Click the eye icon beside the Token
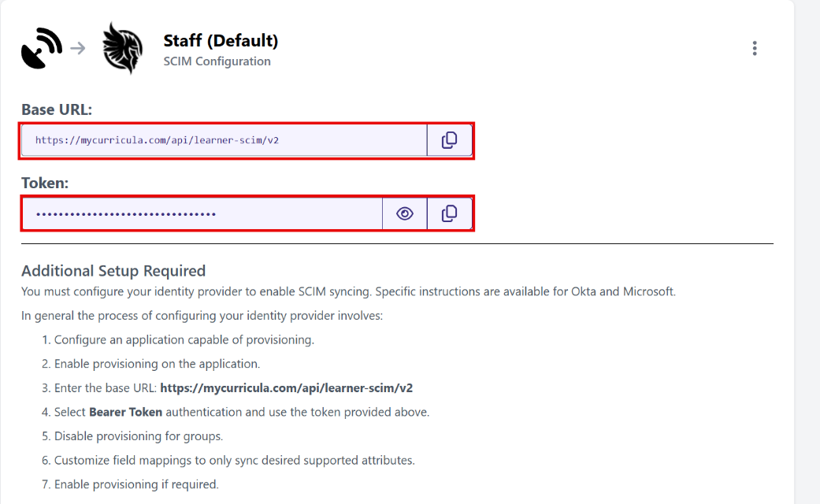 click(404, 213)
